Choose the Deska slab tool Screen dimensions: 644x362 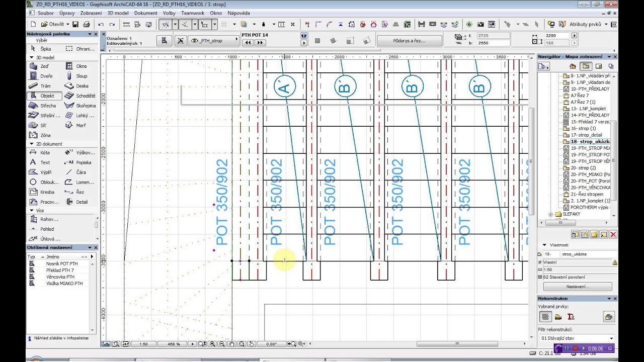[x=78, y=86]
